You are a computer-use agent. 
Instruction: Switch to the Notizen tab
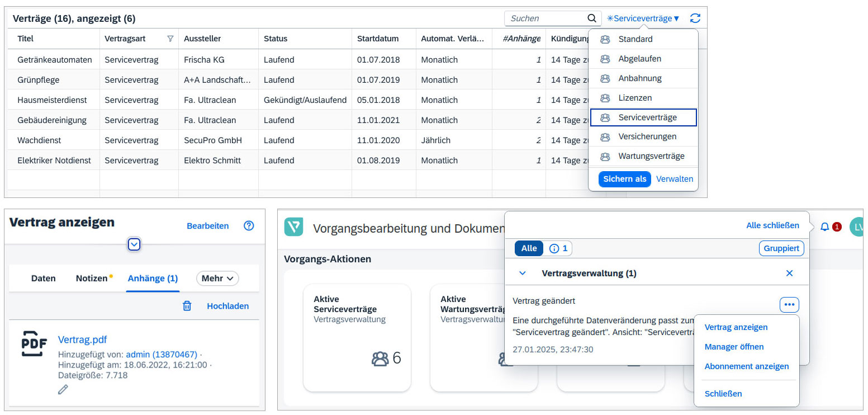[x=92, y=278]
